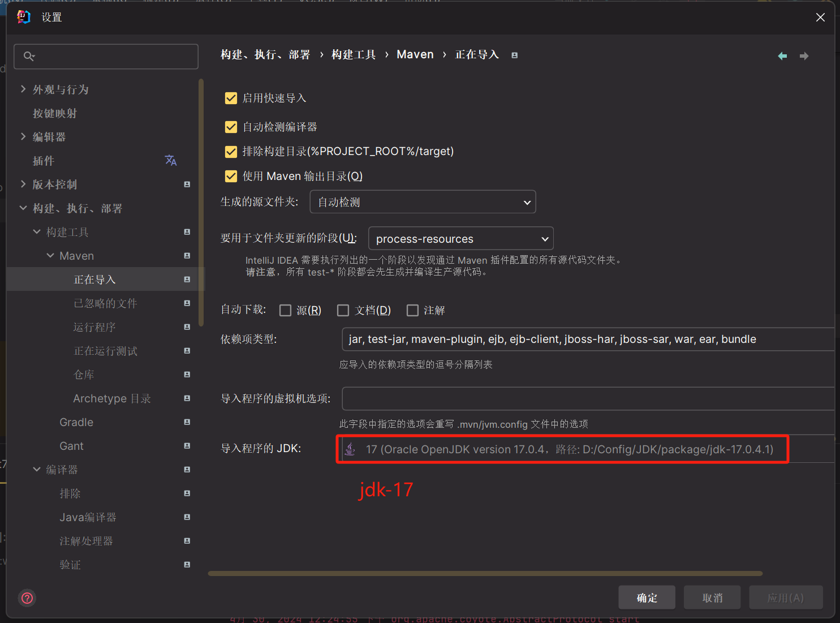
Task: Click Maven in the breadcrumb path
Action: point(415,54)
